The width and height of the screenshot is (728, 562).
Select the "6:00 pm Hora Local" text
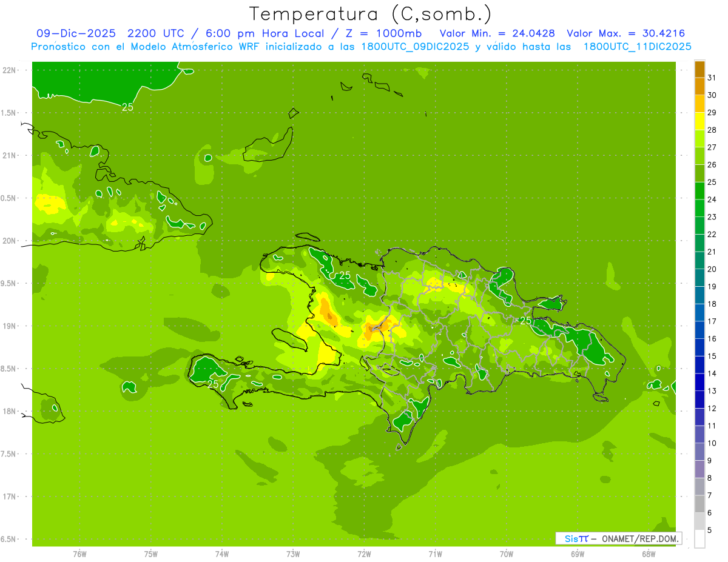(265, 33)
